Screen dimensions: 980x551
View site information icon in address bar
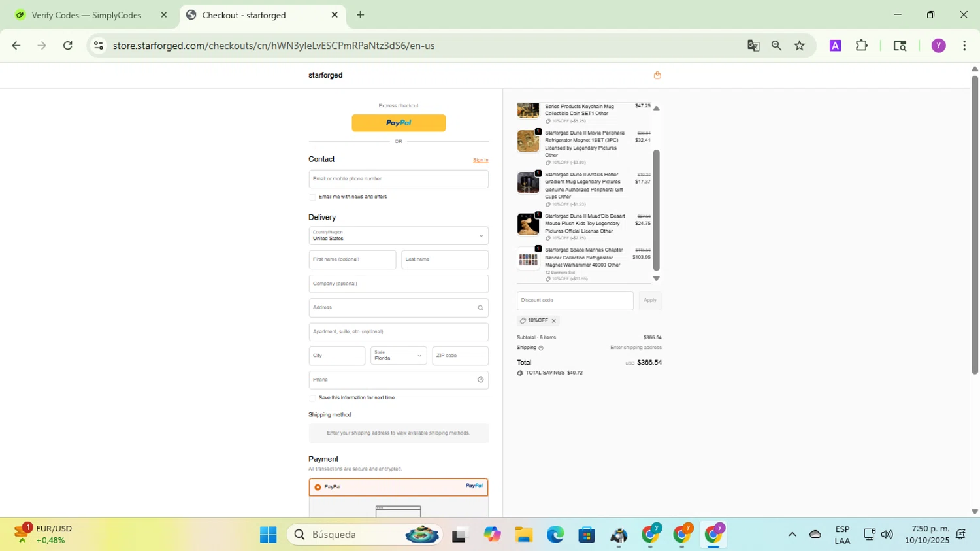[x=99, y=46]
